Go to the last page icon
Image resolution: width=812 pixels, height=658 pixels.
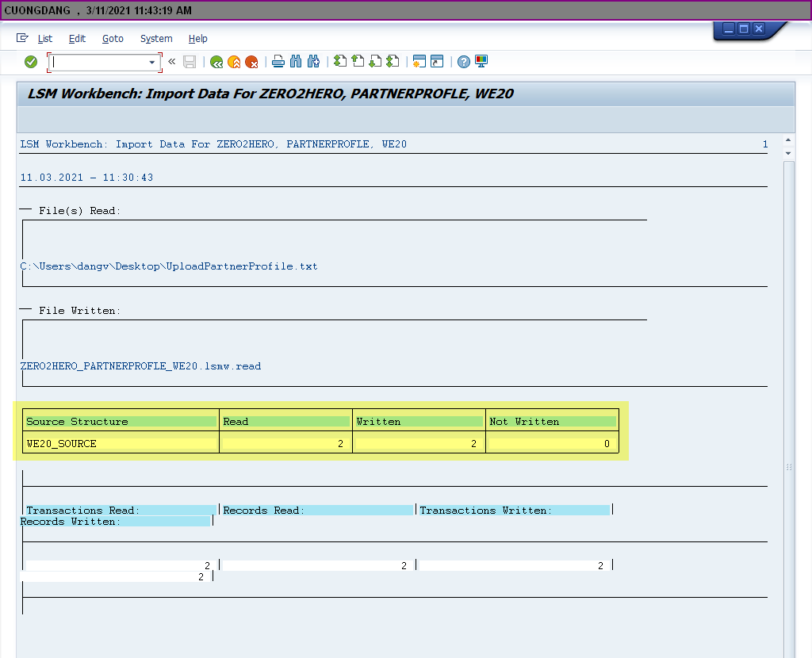tap(393, 62)
